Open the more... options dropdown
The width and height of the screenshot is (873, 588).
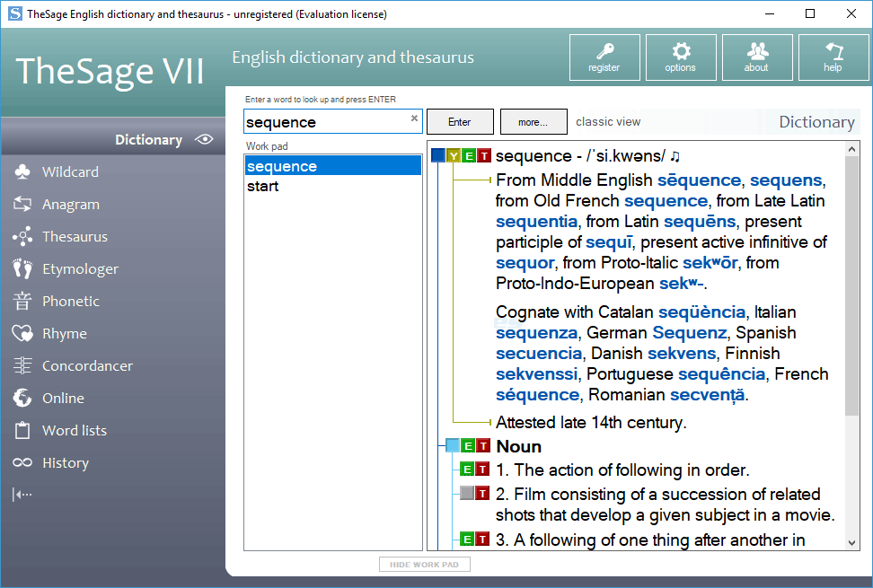(x=533, y=122)
